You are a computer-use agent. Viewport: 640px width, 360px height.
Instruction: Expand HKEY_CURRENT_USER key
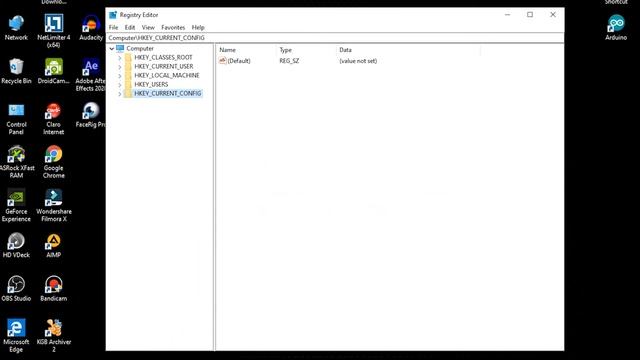(x=120, y=67)
